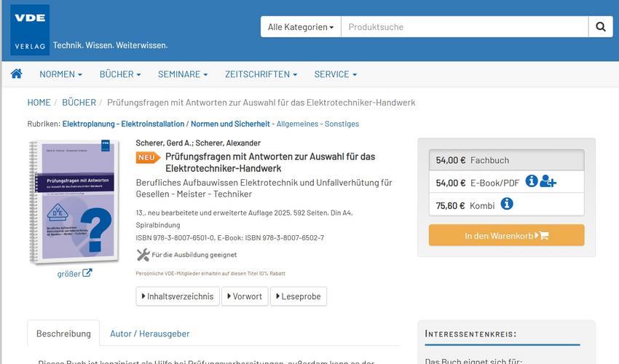Click the VDE Verlag logo

click(x=30, y=30)
